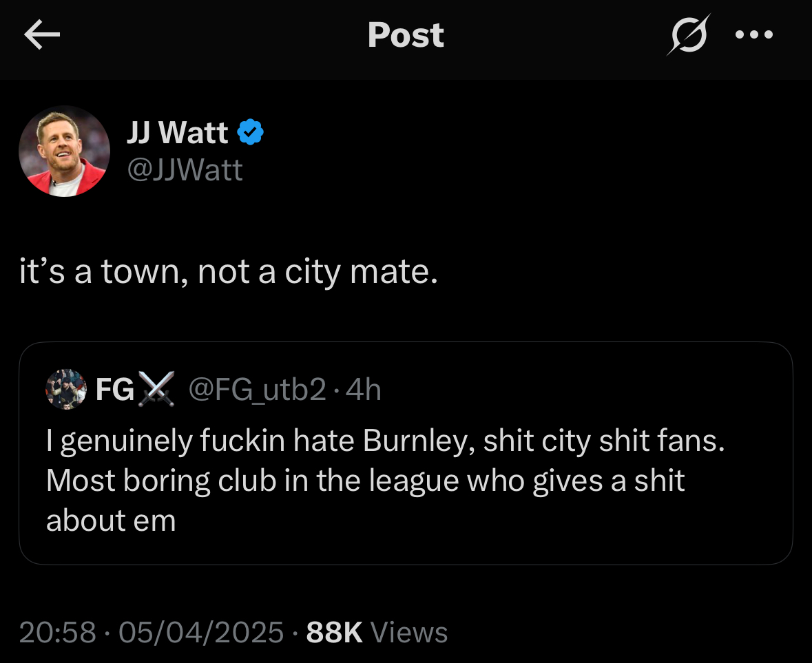Image resolution: width=812 pixels, height=663 pixels.
Task: Tap the "it's a town" post text
Action: click(228, 273)
